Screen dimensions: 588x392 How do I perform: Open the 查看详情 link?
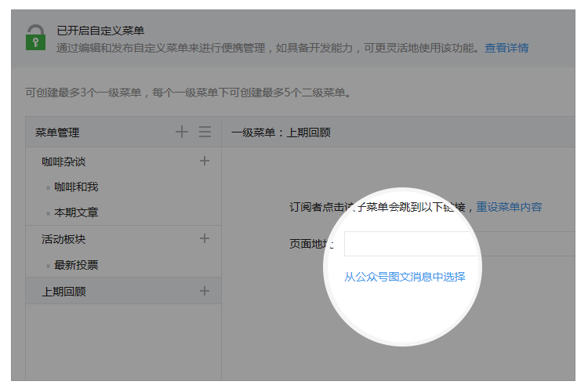(x=506, y=48)
